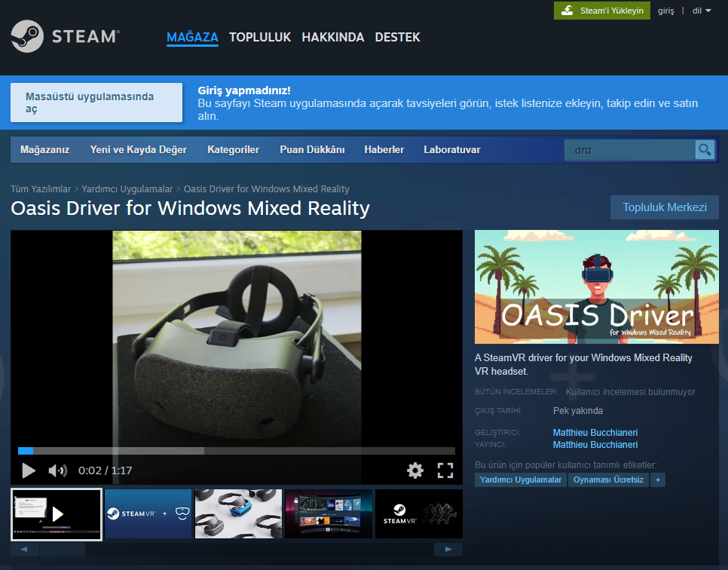
Task: Toggle fullscreen video mode
Action: [445, 470]
